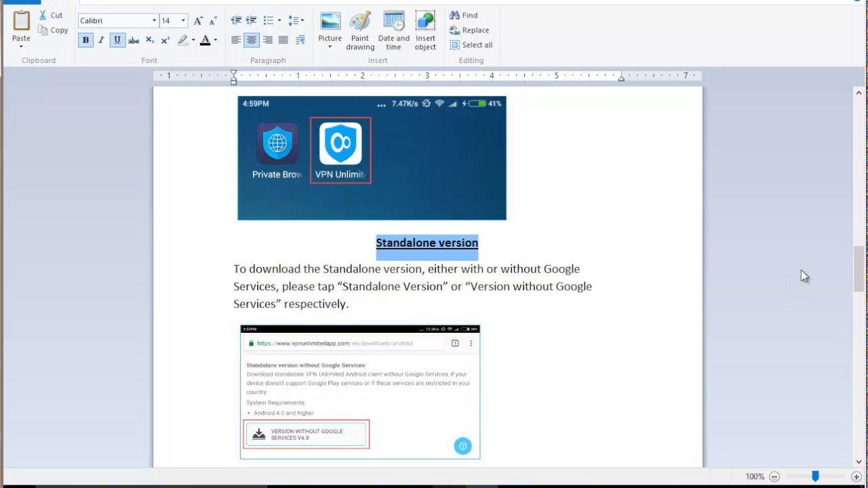Screen dimensions: 868x488
Task: Zoom out with the minus button
Action: 774,476
